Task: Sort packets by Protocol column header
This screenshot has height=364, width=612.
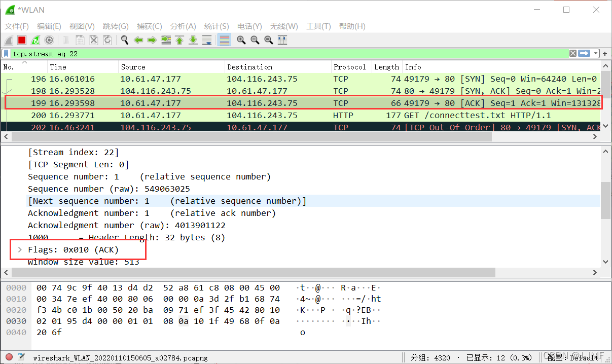Action: tap(349, 67)
